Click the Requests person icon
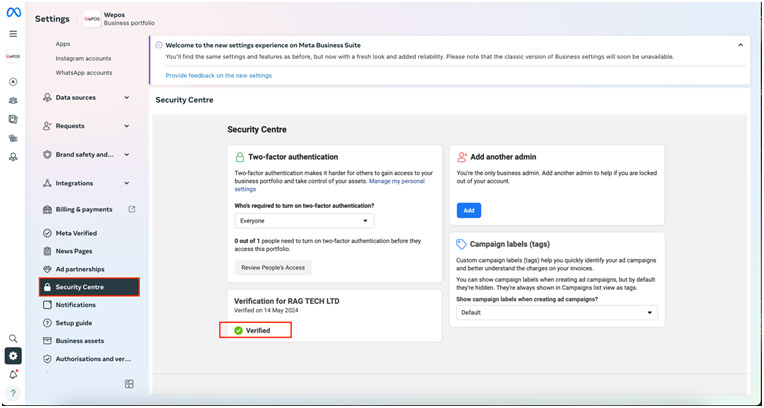The image size is (764, 408). [47, 126]
